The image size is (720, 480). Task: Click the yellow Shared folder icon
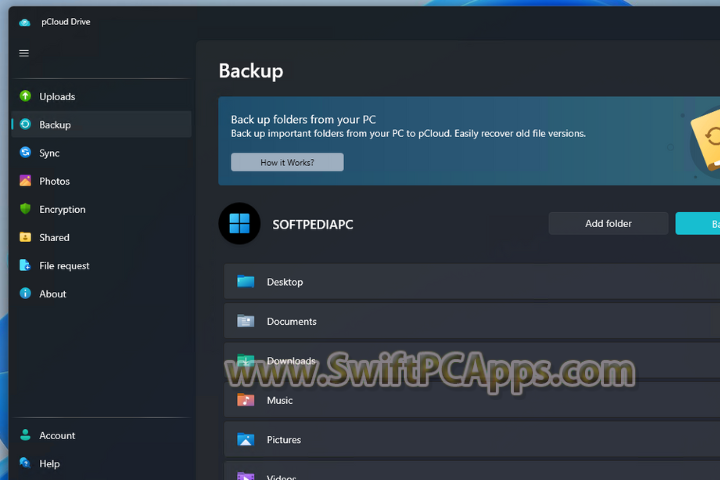25,237
